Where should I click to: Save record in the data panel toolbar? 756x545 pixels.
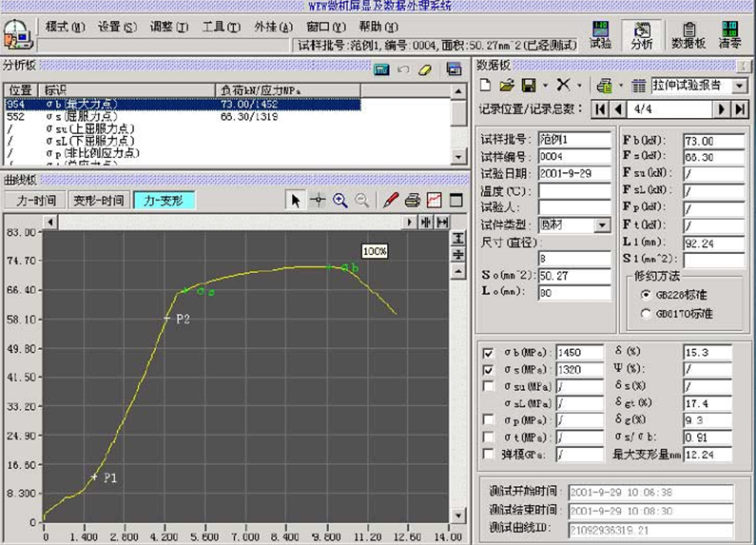point(529,86)
